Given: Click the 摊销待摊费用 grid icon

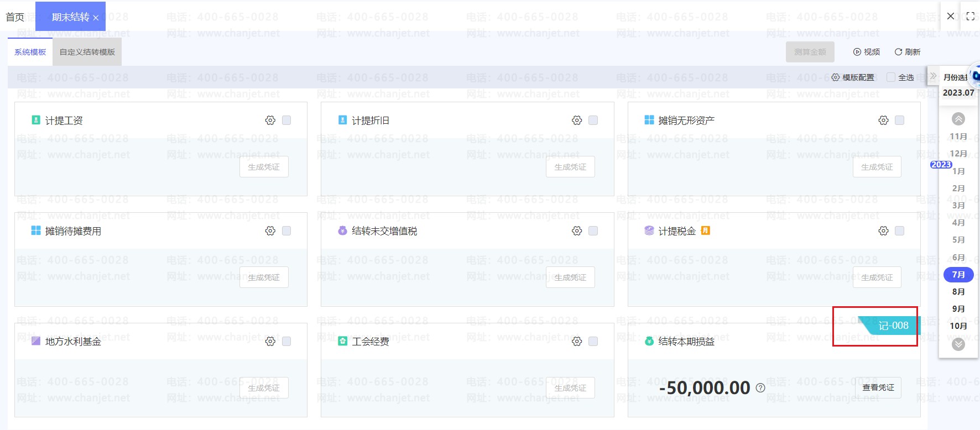Looking at the screenshot, I should [x=36, y=230].
